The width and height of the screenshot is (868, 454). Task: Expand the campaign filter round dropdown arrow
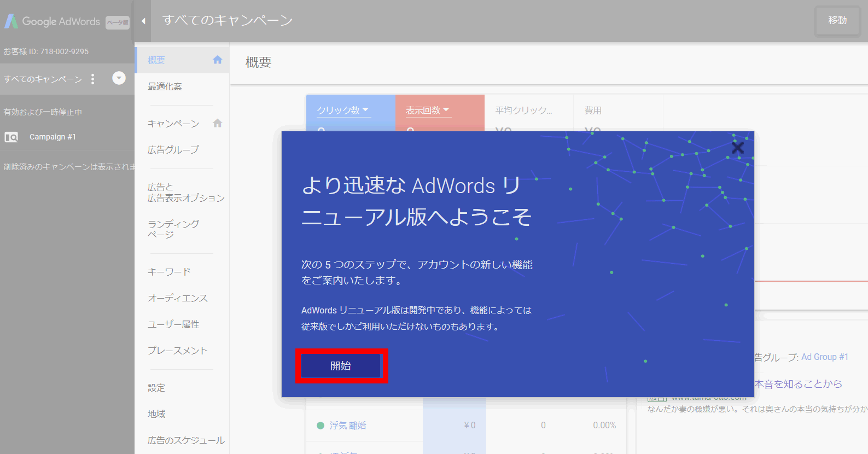(x=119, y=78)
